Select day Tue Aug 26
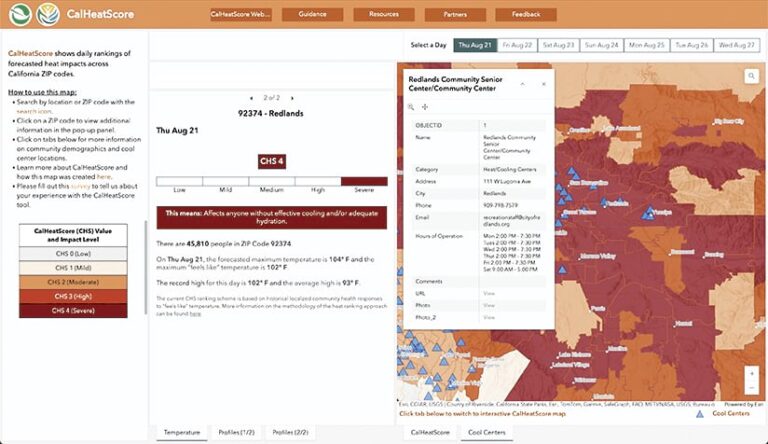The image size is (768, 444). click(692, 45)
